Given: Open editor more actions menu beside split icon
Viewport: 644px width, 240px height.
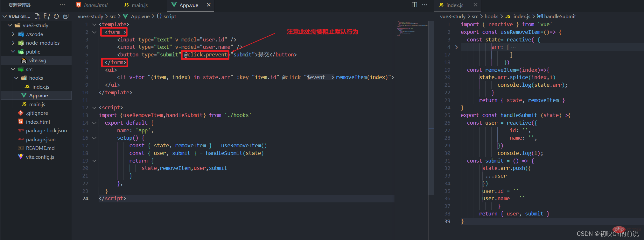Looking at the screenshot, I should (424, 5).
